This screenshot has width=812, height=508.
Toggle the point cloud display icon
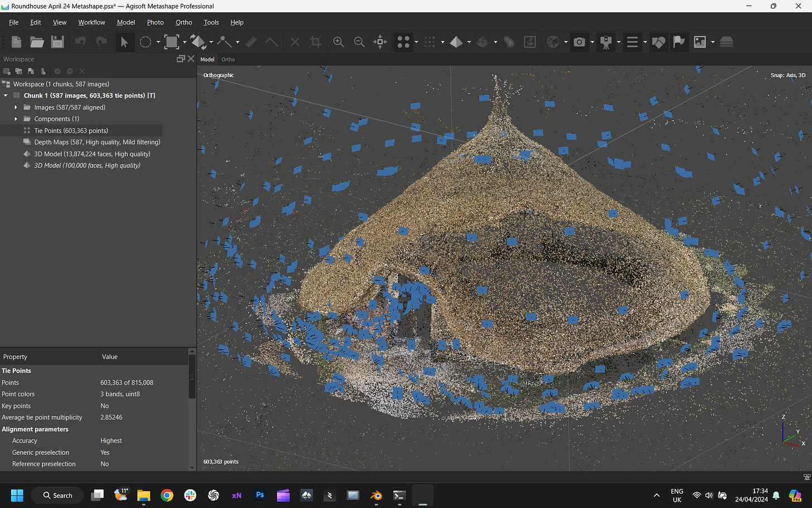[x=429, y=42]
